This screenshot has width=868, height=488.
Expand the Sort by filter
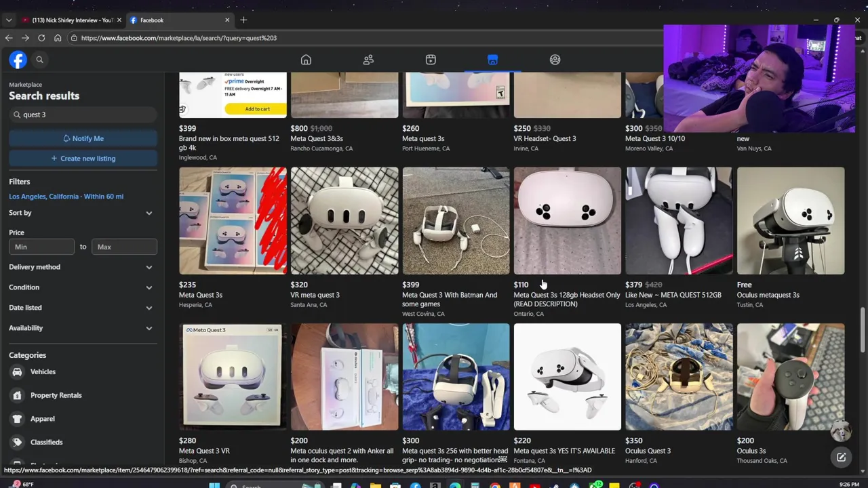pos(82,213)
